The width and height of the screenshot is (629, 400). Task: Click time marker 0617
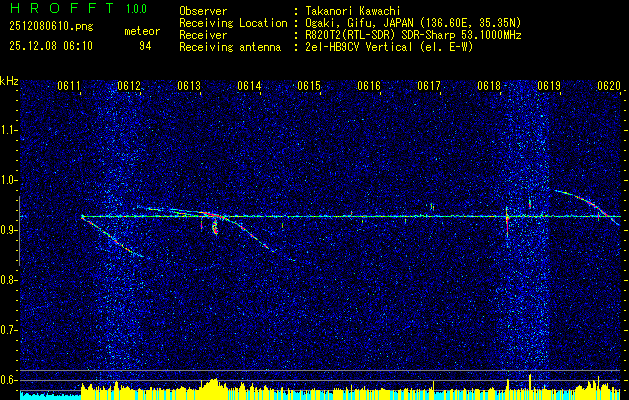pyautogui.click(x=429, y=86)
